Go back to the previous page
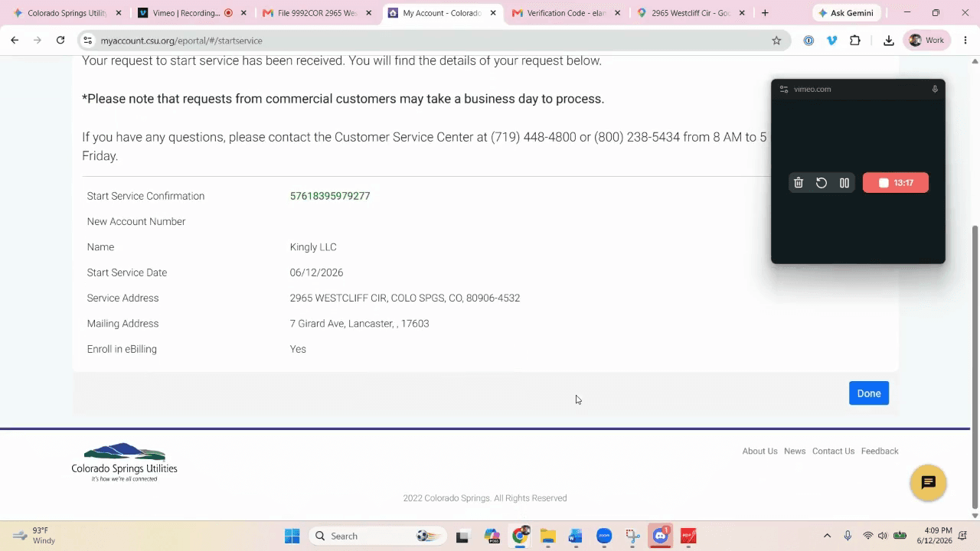The width and height of the screenshot is (980, 551). click(15, 41)
